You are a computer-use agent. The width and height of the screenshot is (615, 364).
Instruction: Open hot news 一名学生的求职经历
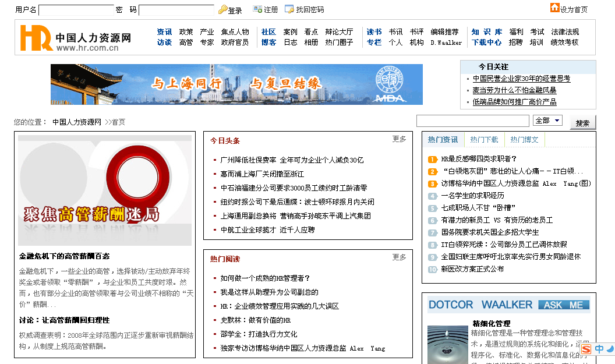click(x=473, y=195)
